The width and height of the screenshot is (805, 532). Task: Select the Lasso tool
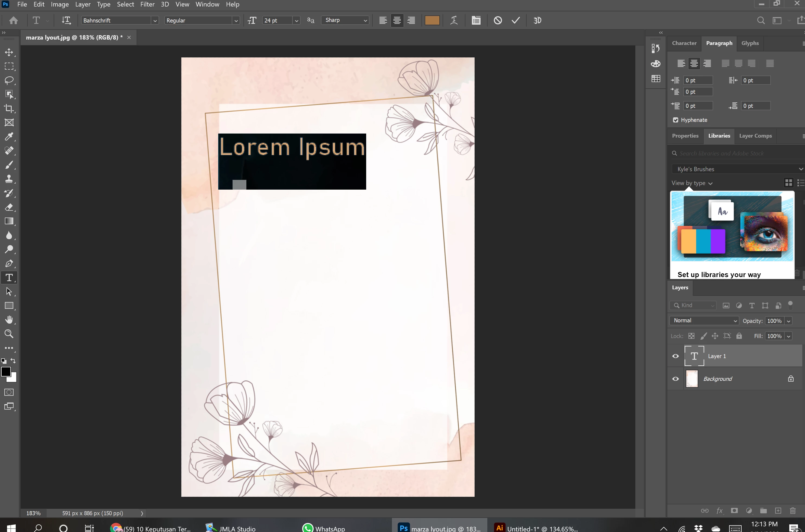pos(9,80)
